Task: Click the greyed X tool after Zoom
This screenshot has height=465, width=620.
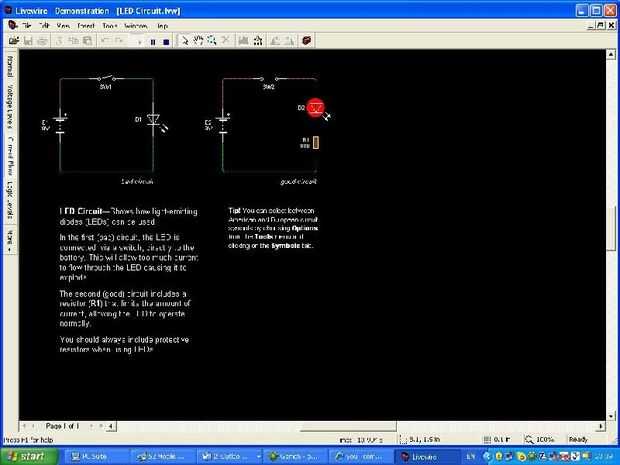Action: [226, 40]
